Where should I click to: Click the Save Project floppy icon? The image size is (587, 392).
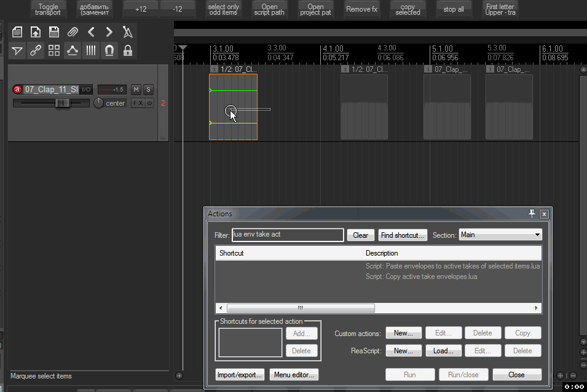point(54,33)
